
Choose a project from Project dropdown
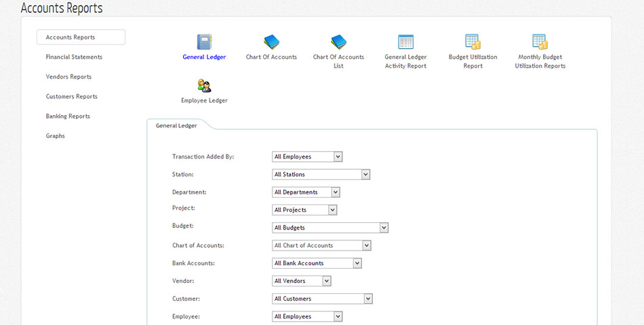[304, 210]
